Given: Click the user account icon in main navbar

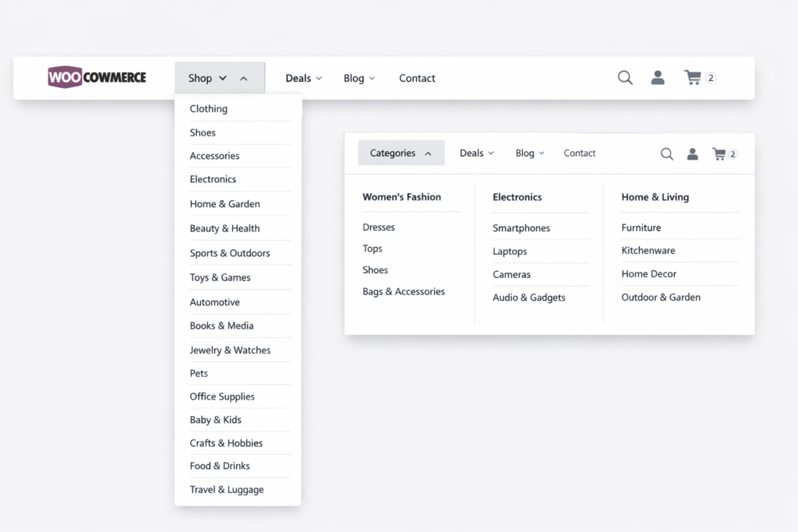Looking at the screenshot, I should point(658,78).
